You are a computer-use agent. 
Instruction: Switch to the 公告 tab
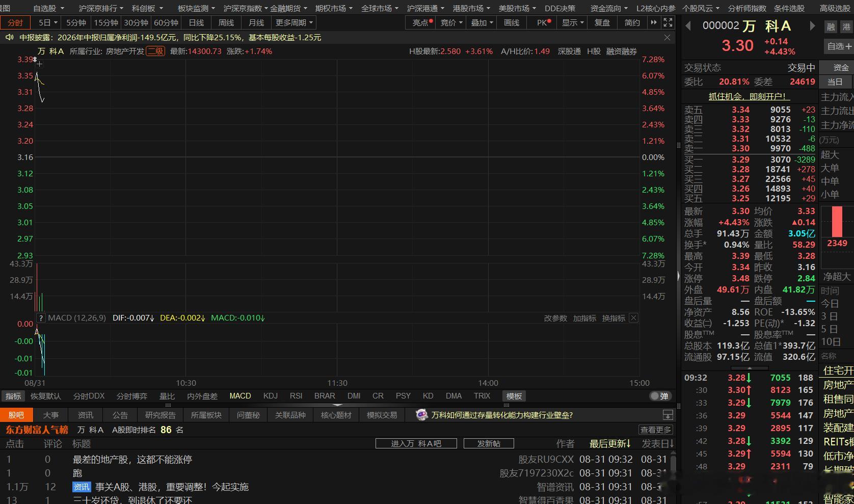click(120, 415)
